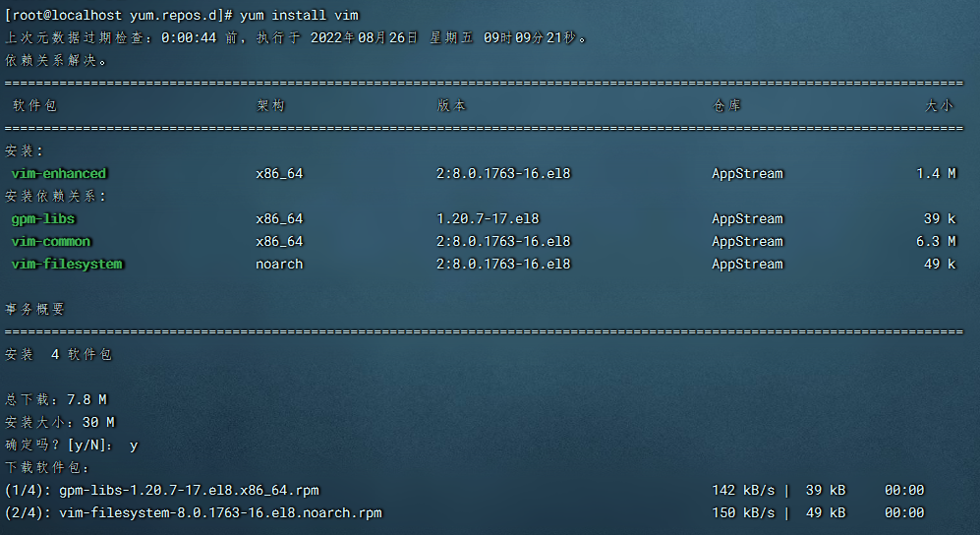Click the 总下载 7.8 M line
The height and width of the screenshot is (535, 980).
[56, 399]
